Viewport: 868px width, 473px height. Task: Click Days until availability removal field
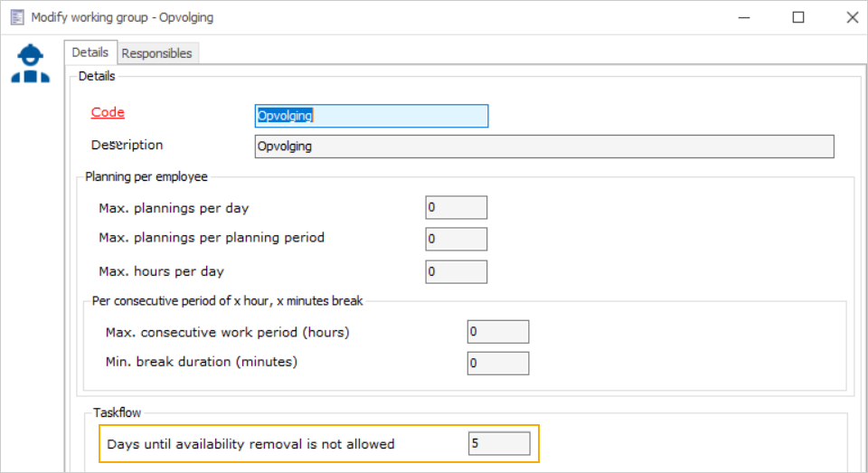498,443
